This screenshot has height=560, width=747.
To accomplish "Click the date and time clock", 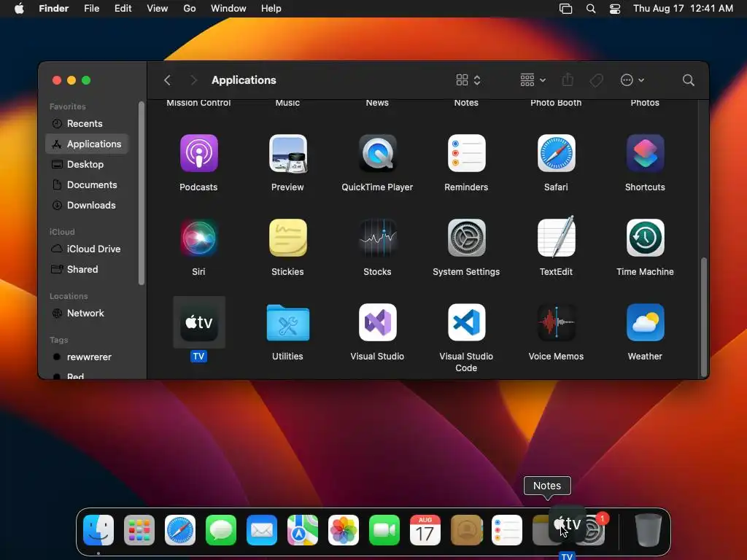I will pos(683,9).
